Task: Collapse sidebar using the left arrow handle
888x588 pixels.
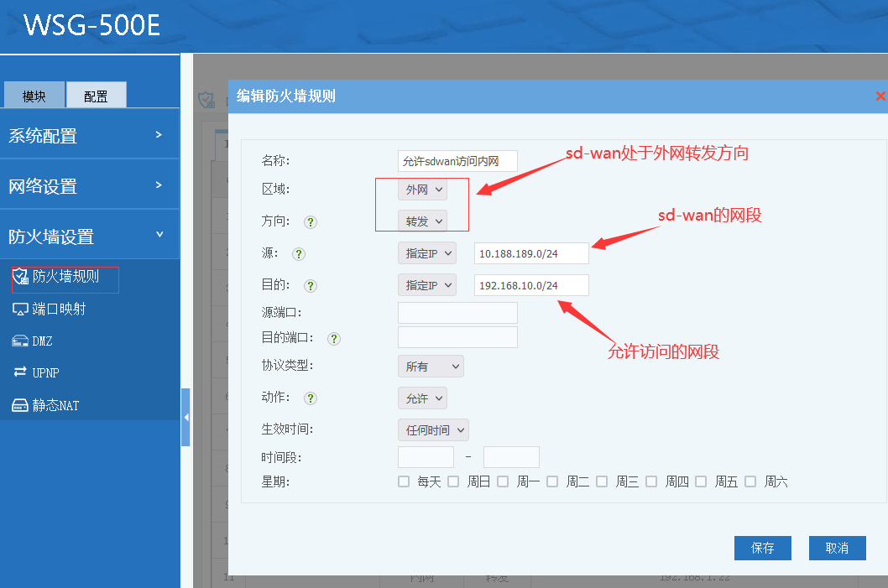Action: [x=185, y=417]
